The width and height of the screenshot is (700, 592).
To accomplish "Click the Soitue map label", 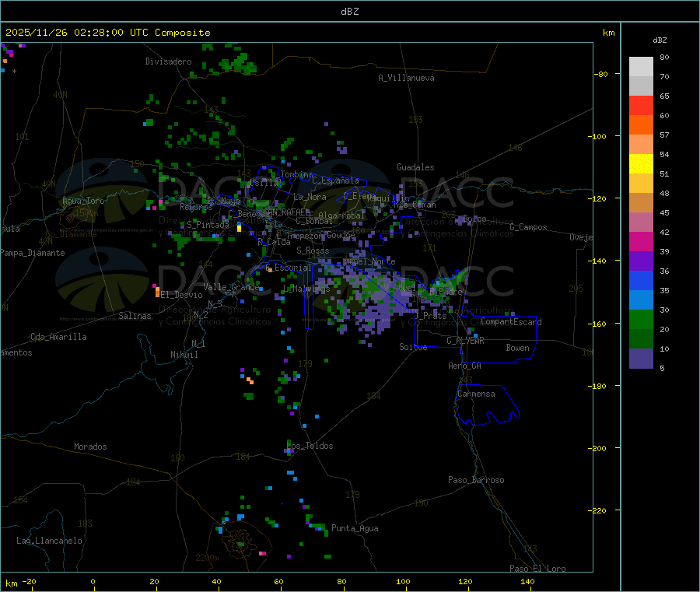I will tap(413, 347).
